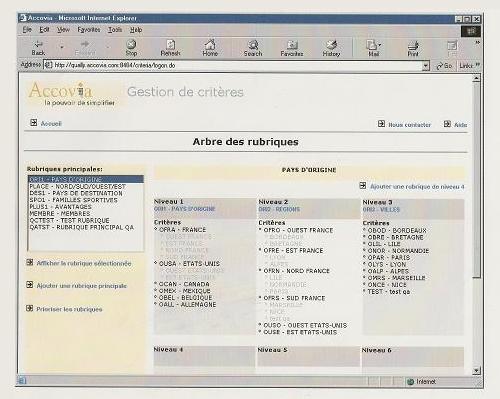
Task: Open the address bar dropdown arrow
Action: (x=426, y=66)
